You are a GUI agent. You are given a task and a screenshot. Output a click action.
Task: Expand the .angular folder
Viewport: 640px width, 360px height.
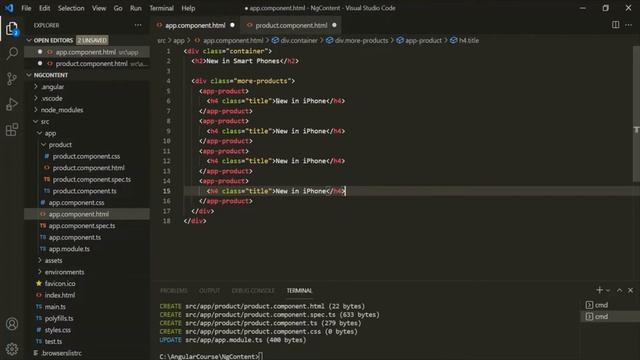point(53,87)
